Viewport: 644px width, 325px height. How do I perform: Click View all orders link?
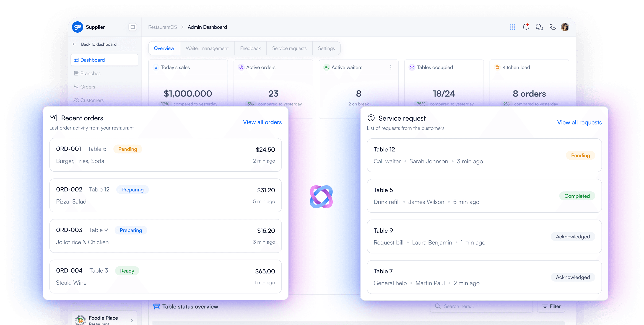pyautogui.click(x=262, y=122)
